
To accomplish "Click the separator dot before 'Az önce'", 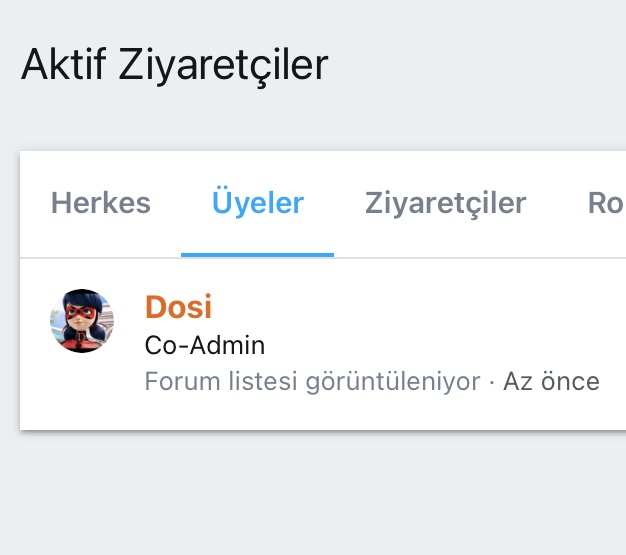I will click(x=491, y=382).
